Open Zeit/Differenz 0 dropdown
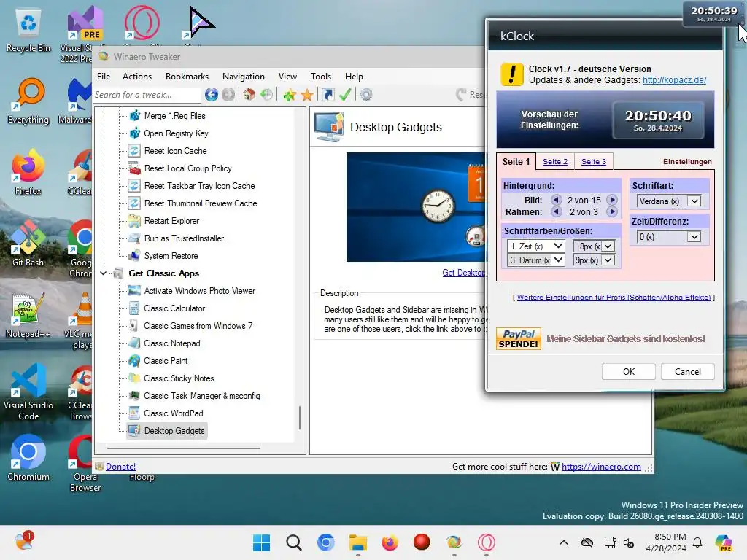This screenshot has height=560, width=747. pyautogui.click(x=669, y=237)
